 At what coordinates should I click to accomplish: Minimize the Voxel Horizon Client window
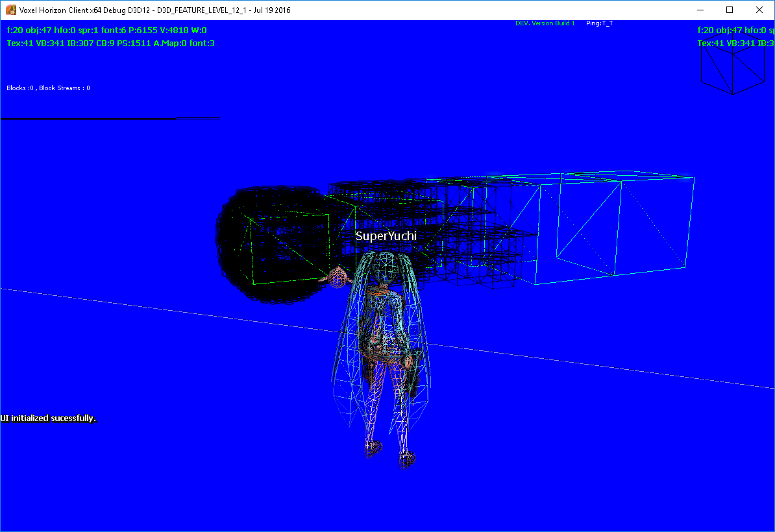click(700, 10)
